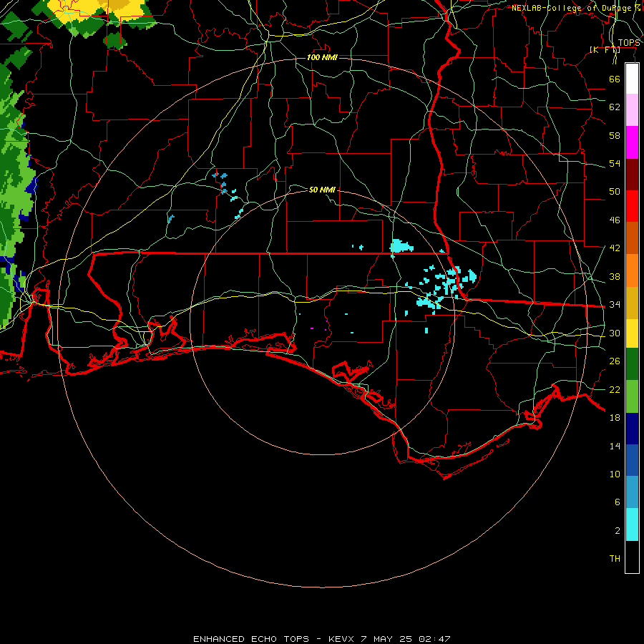The image size is (644, 644).
Task: Click the "6" legend value
Action: pos(618,502)
